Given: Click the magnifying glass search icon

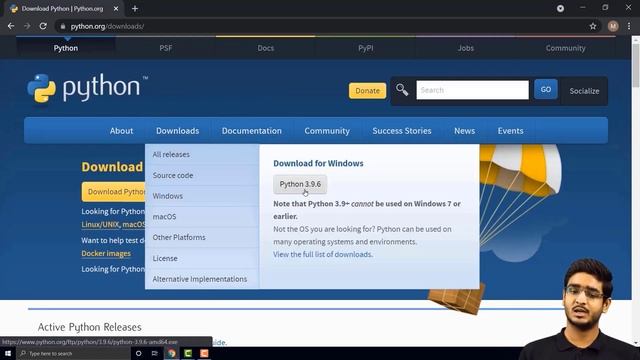Looking at the screenshot, I should click(402, 90).
